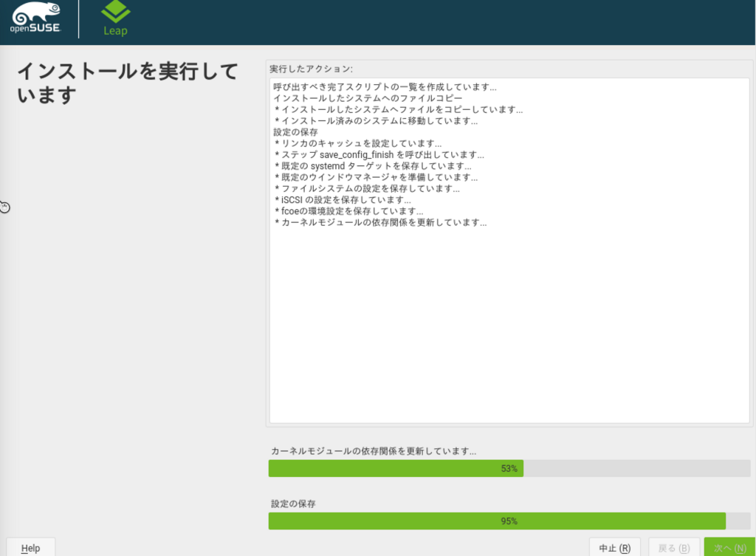The height and width of the screenshot is (556, 756).
Task: Select log line インストールしたシステムへファイルをコピーしています
Action: click(x=399, y=109)
